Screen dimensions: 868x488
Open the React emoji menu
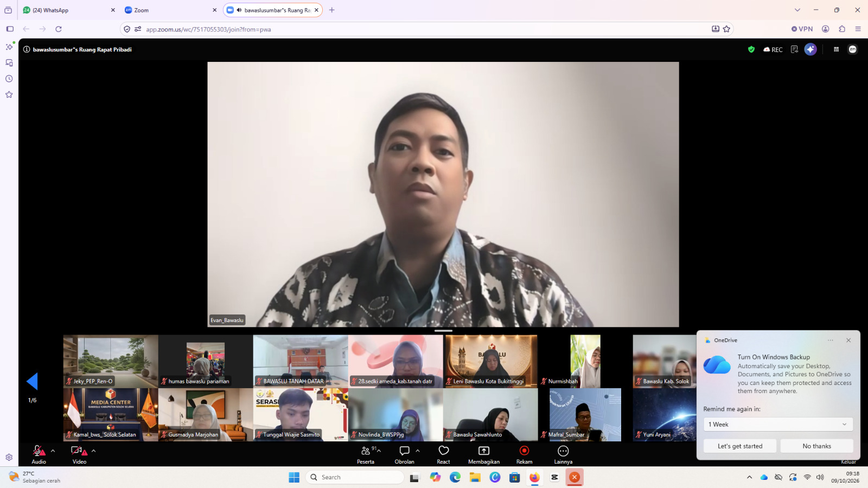443,454
